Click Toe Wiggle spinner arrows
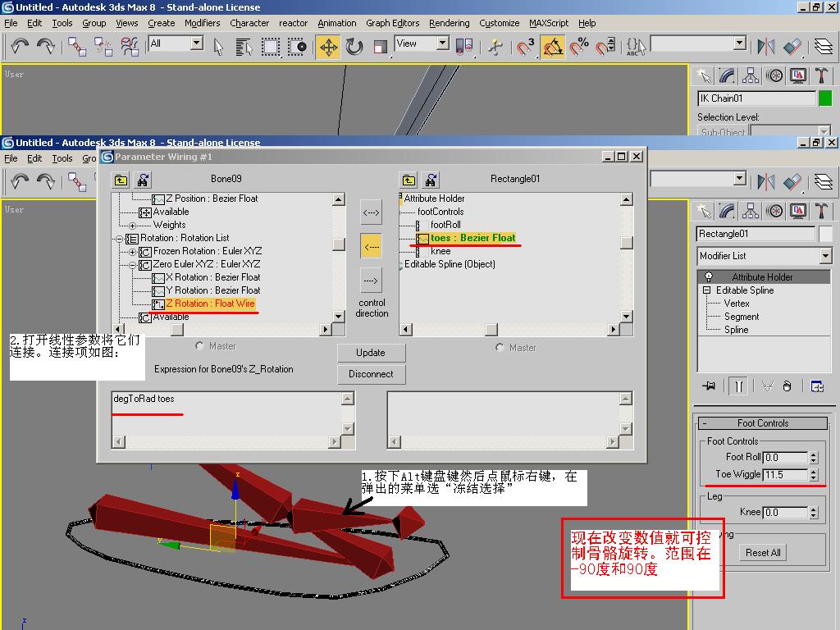The height and width of the screenshot is (630, 840). 813,475
